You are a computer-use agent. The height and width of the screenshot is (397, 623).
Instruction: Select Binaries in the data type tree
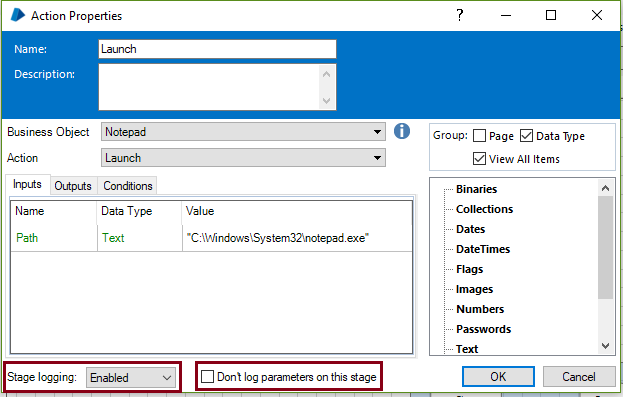tap(476, 189)
